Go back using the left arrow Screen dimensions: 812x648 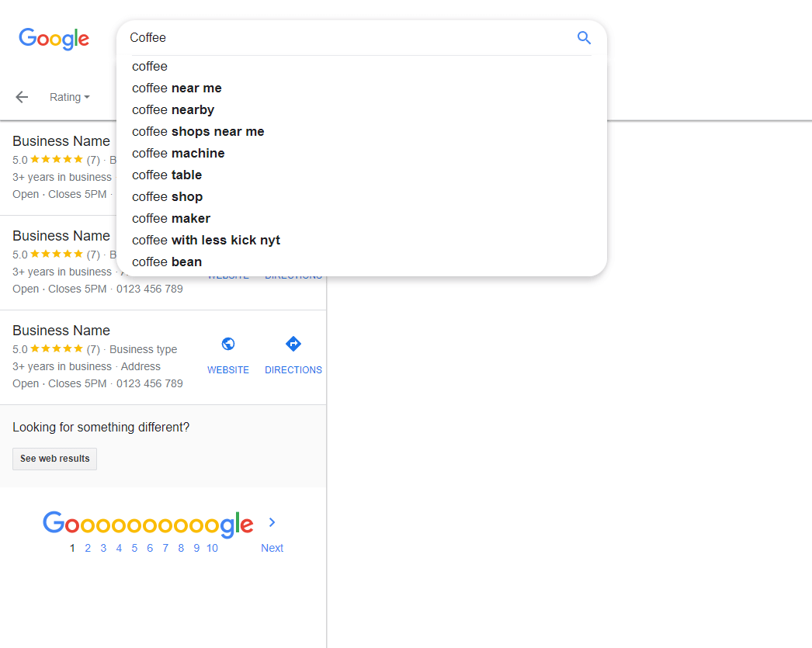point(22,97)
